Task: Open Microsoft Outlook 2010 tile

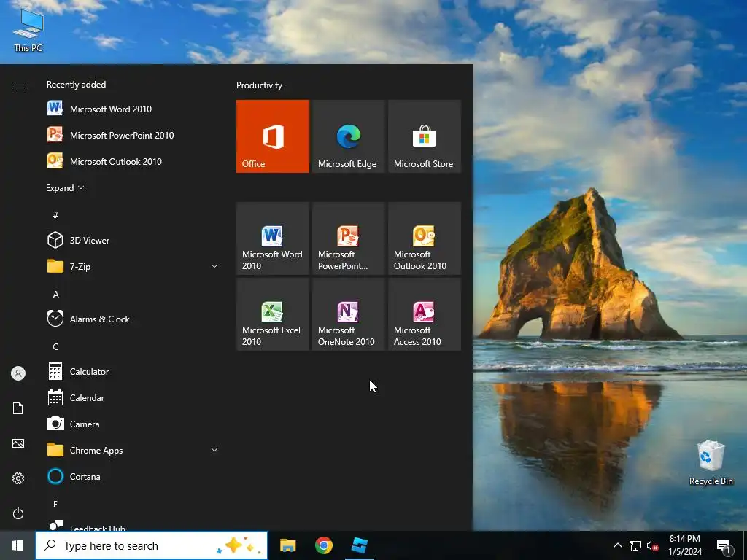Action: [x=424, y=238]
